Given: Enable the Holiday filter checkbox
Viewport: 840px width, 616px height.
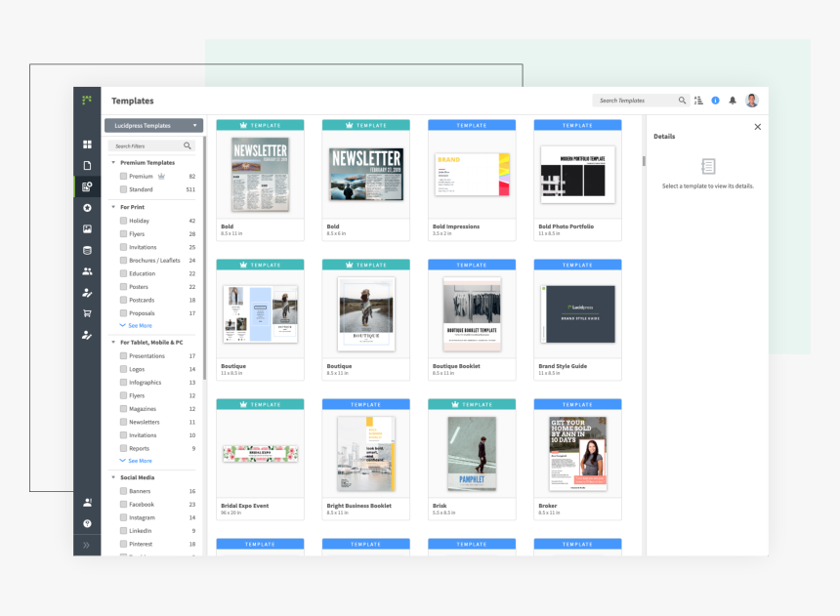Looking at the screenshot, I should 123,221.
